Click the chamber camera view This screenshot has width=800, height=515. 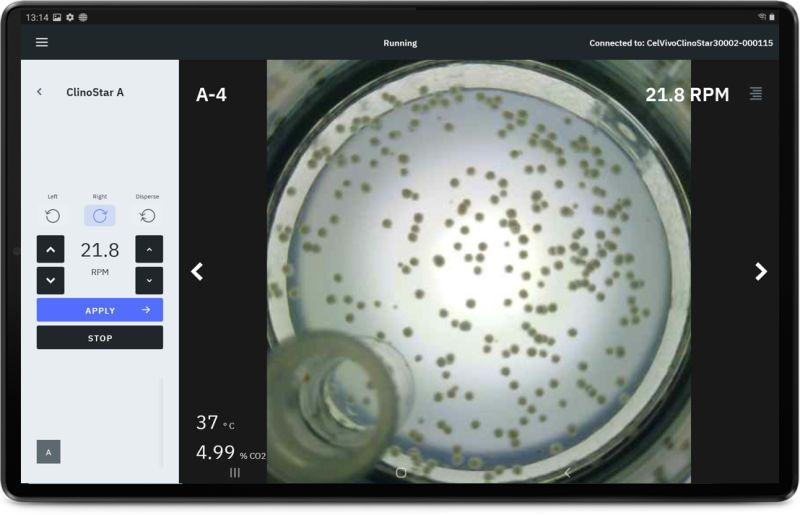479,272
